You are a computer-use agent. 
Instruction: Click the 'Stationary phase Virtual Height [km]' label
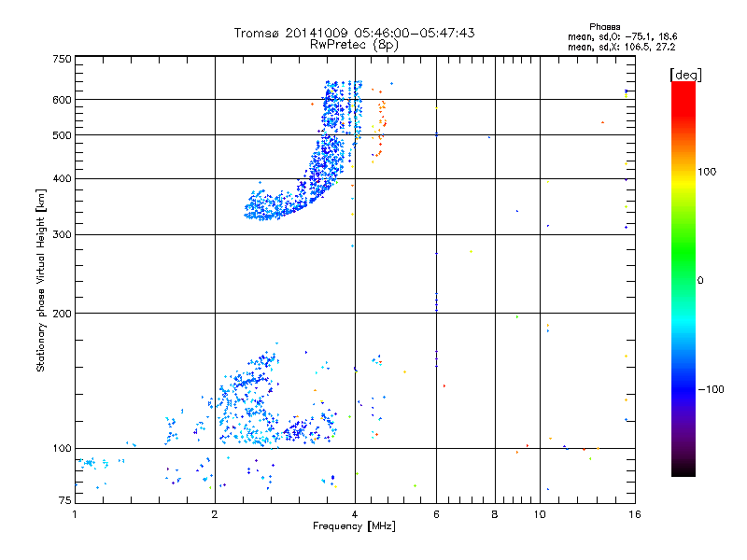40,280
